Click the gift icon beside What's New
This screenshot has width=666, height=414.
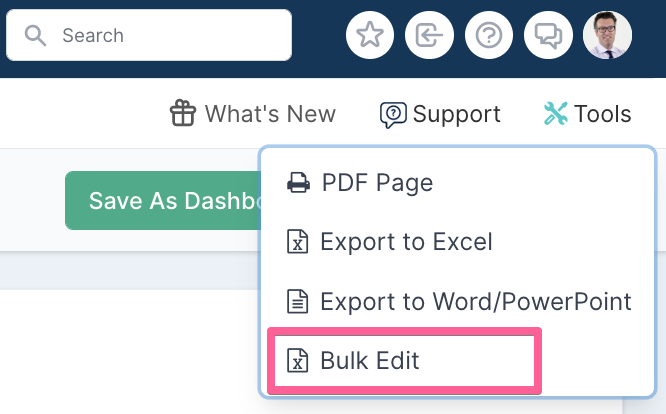click(x=183, y=113)
